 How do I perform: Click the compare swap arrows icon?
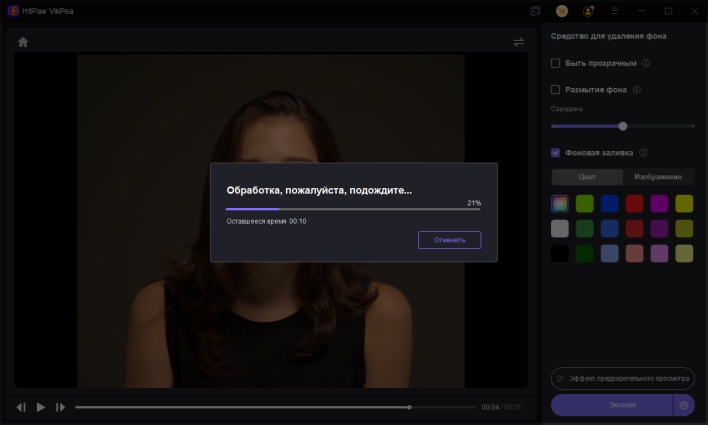tap(518, 42)
